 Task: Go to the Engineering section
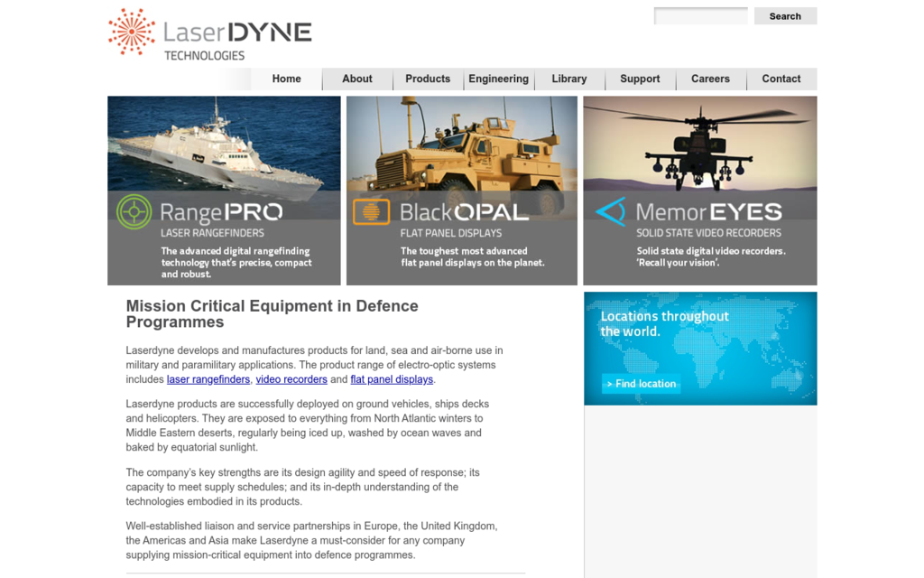point(498,79)
